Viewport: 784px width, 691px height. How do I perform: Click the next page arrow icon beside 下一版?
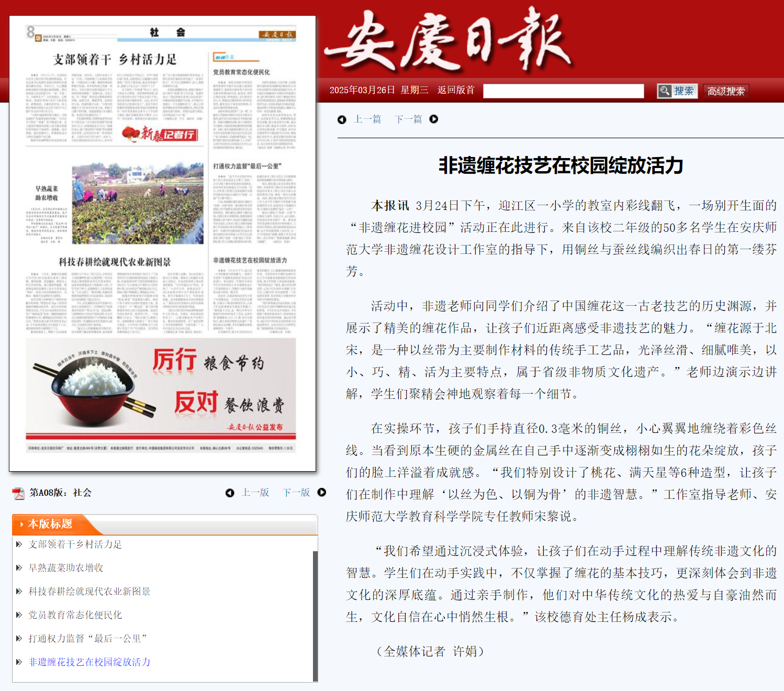tap(322, 493)
